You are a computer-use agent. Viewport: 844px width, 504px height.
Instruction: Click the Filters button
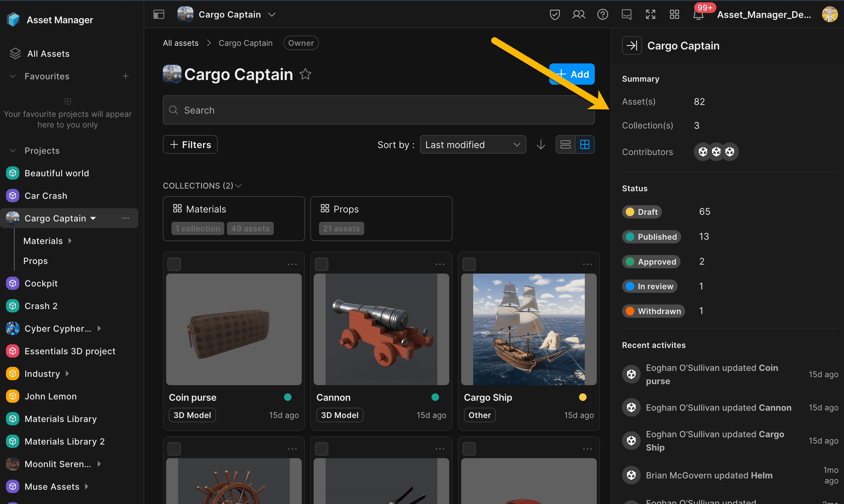pos(190,145)
